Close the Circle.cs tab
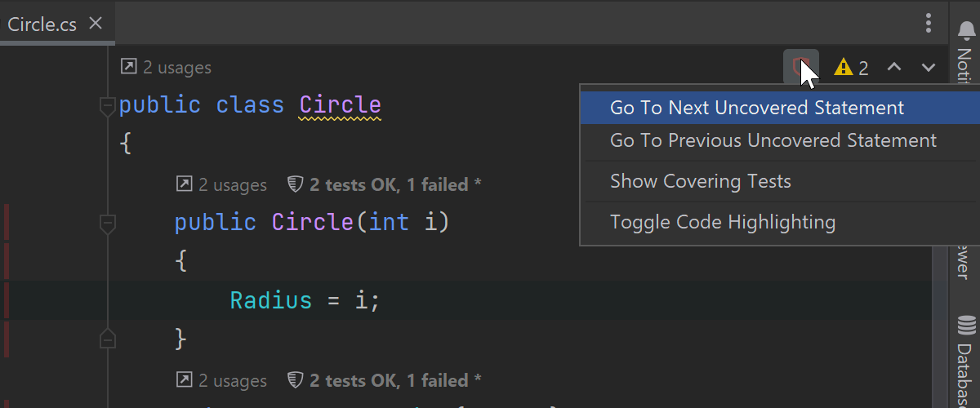Viewport: 980px width, 408px height. [96, 24]
